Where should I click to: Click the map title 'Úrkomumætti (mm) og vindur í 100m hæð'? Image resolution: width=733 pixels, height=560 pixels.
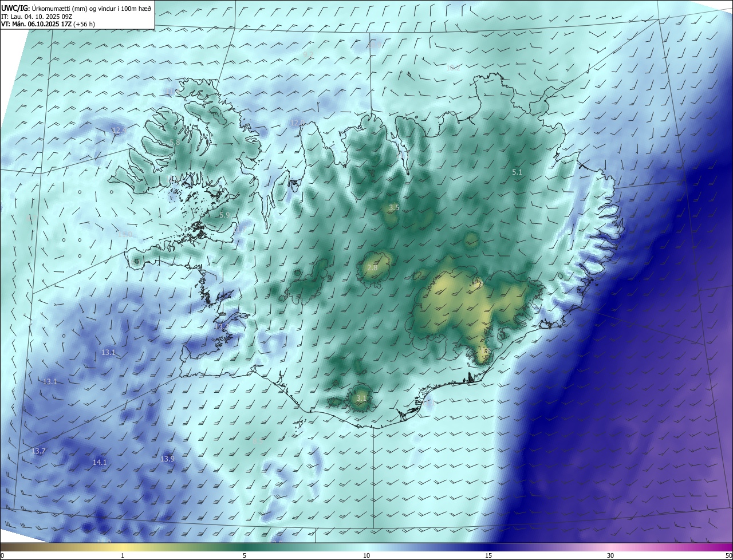[x=90, y=8]
